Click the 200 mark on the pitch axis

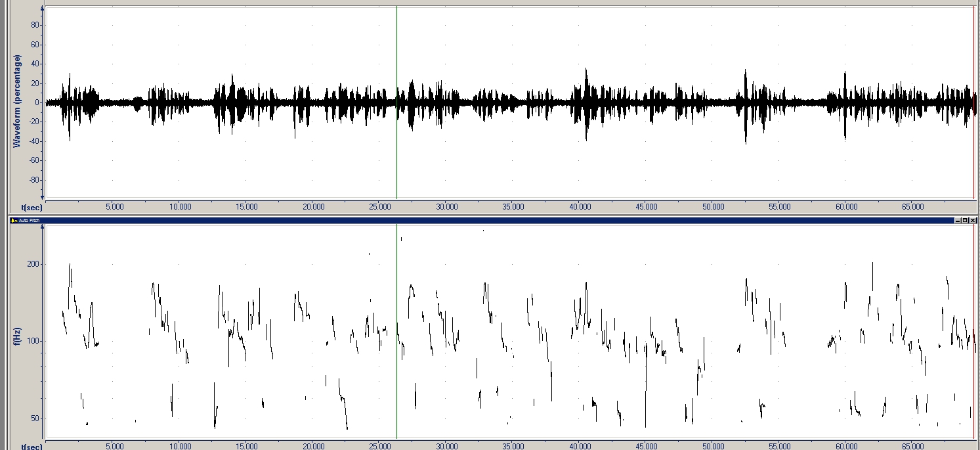(x=34, y=264)
